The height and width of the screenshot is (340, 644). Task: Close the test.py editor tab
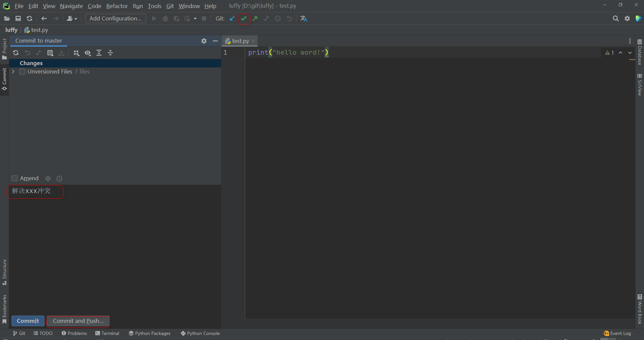253,41
